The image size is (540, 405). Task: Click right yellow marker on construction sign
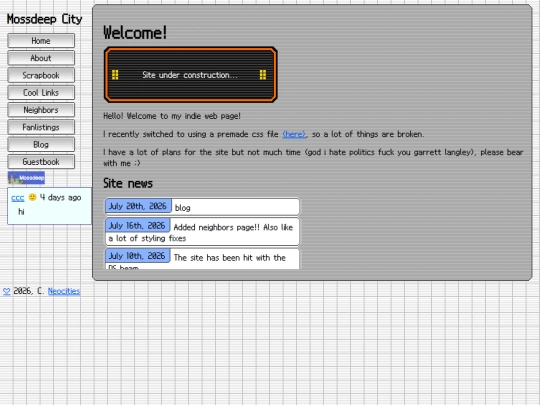pyautogui.click(x=263, y=75)
